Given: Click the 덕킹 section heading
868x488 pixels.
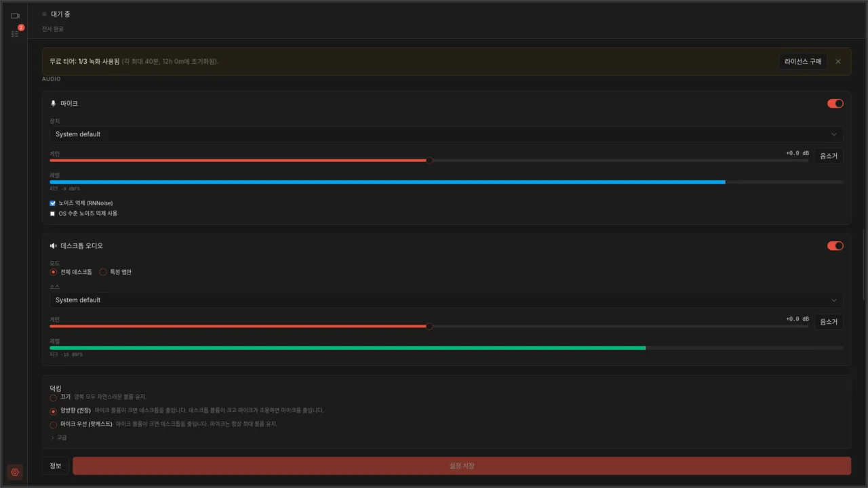Looking at the screenshot, I should tap(56, 388).
